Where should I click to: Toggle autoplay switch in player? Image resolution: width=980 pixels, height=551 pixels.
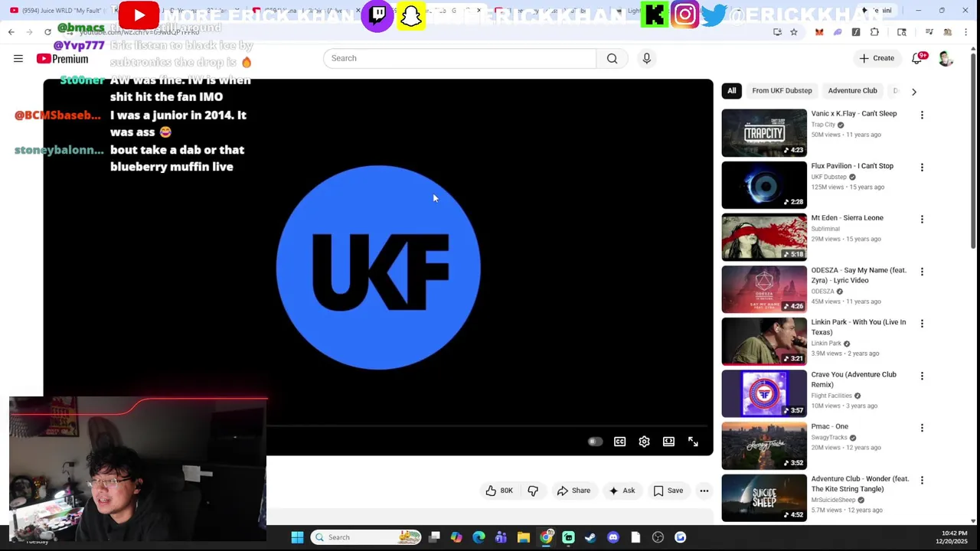point(595,442)
